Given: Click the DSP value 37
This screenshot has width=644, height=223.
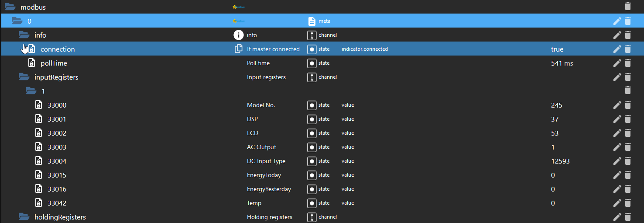Looking at the screenshot, I should point(555,119).
